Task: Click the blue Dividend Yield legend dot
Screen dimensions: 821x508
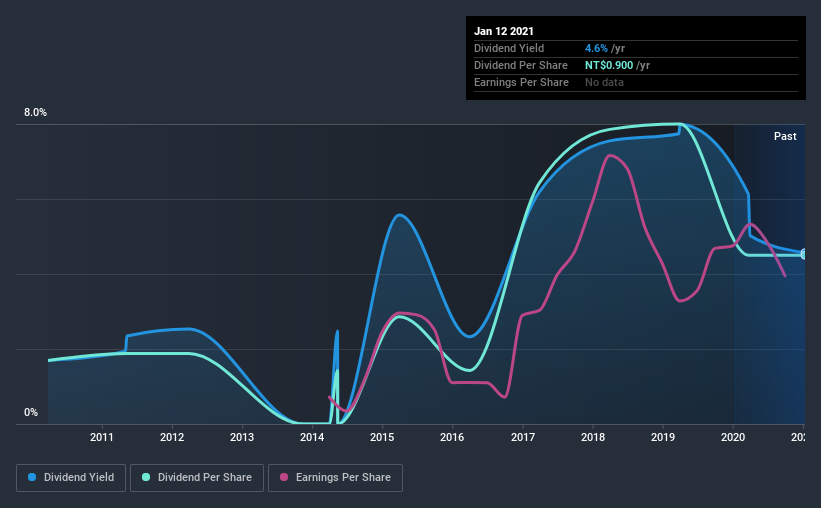Action: pyautogui.click(x=32, y=477)
